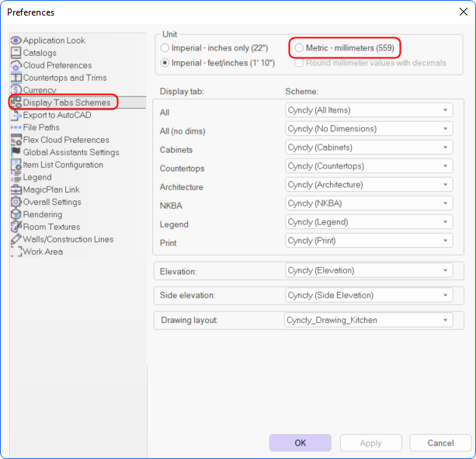Open the Legend scheme dropdown
This screenshot has height=459, width=476.
coord(369,222)
